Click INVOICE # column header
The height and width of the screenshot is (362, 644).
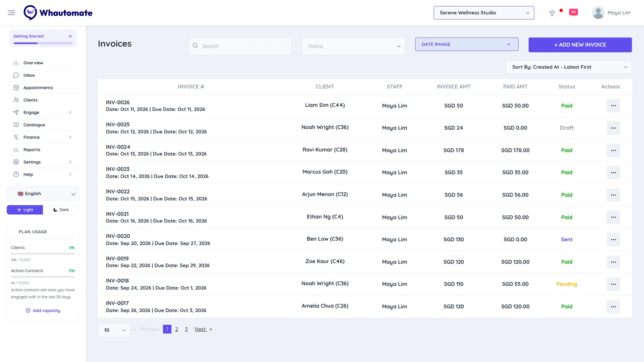point(191,87)
